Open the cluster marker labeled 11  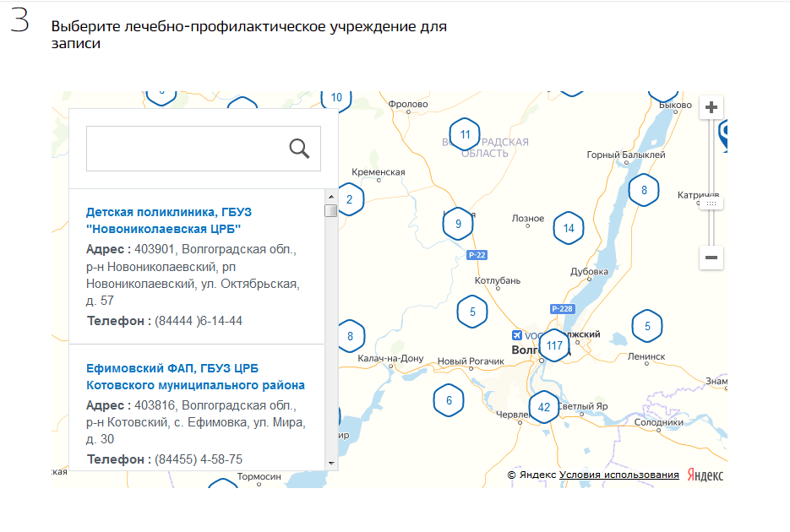(465, 134)
